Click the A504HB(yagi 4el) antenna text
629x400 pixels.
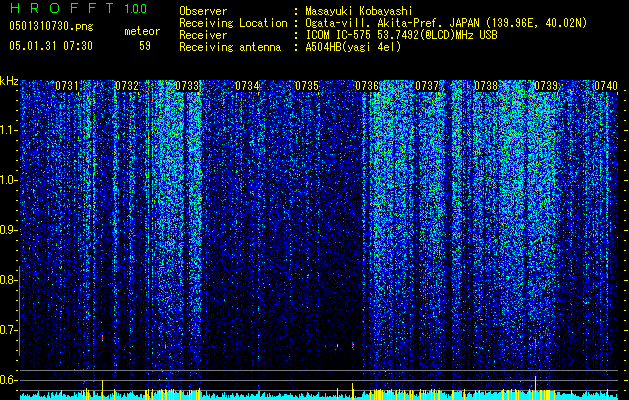(x=353, y=47)
